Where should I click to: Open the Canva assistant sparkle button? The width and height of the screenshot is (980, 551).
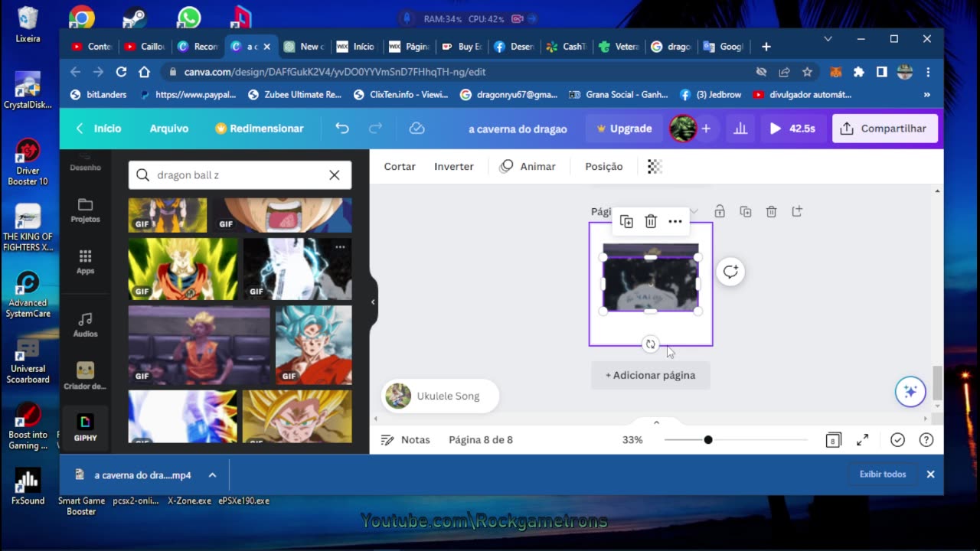[x=910, y=392]
